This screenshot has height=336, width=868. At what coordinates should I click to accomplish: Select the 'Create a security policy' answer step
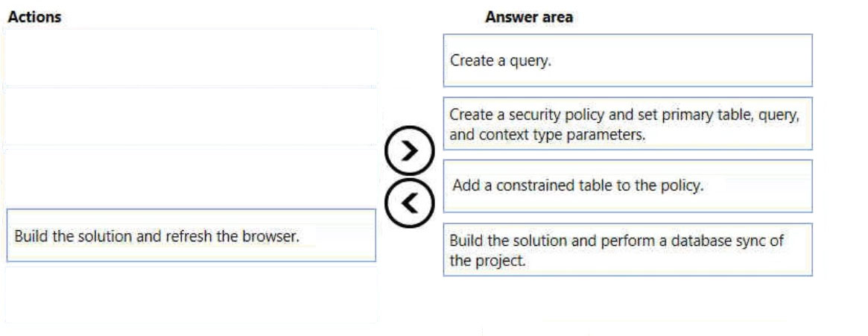[x=628, y=124]
